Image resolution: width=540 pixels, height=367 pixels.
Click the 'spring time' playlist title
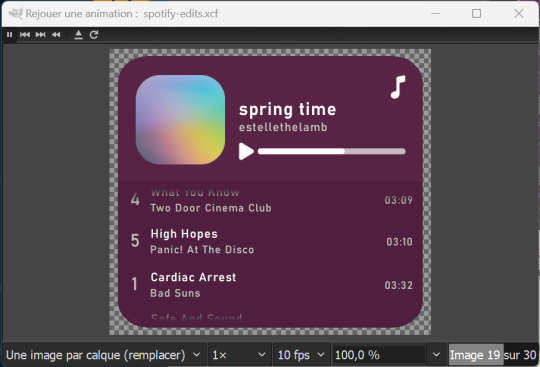coord(288,110)
